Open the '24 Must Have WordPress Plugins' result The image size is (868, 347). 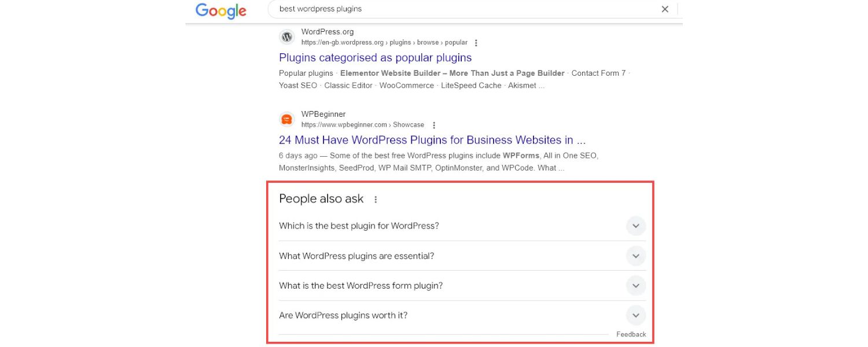pyautogui.click(x=433, y=140)
